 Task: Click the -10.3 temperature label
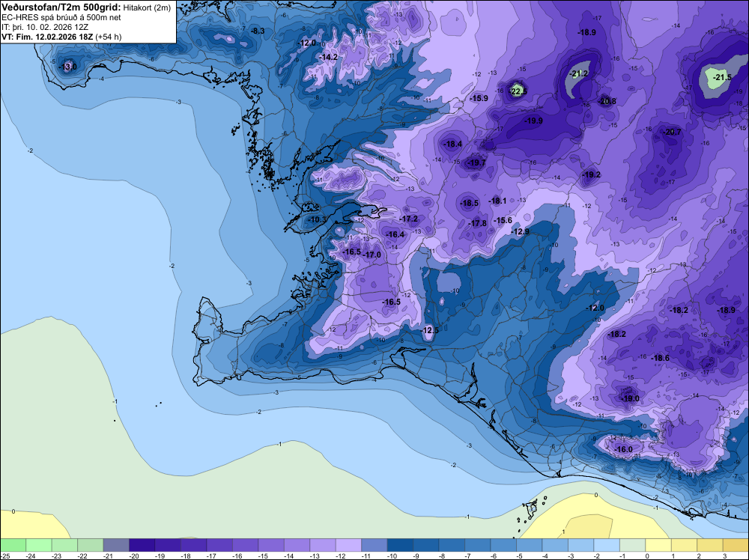[x=317, y=219]
